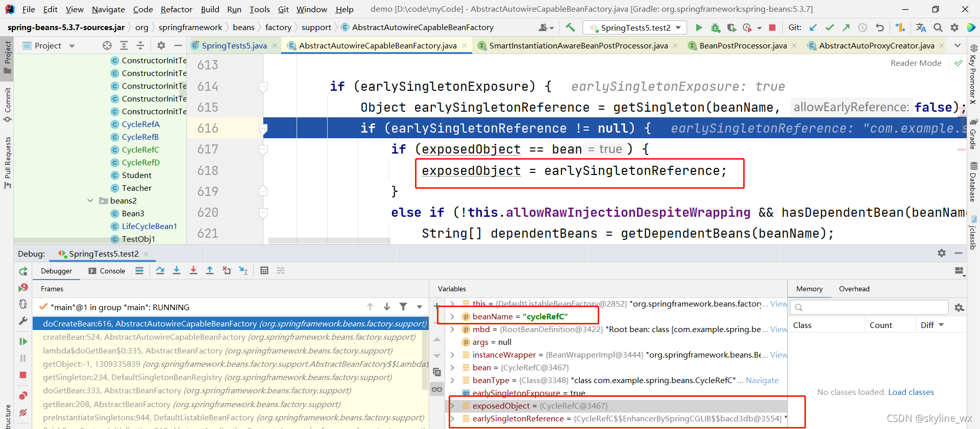The height and width of the screenshot is (429, 980).
Task: Expand beanName variable node
Action: point(452,316)
